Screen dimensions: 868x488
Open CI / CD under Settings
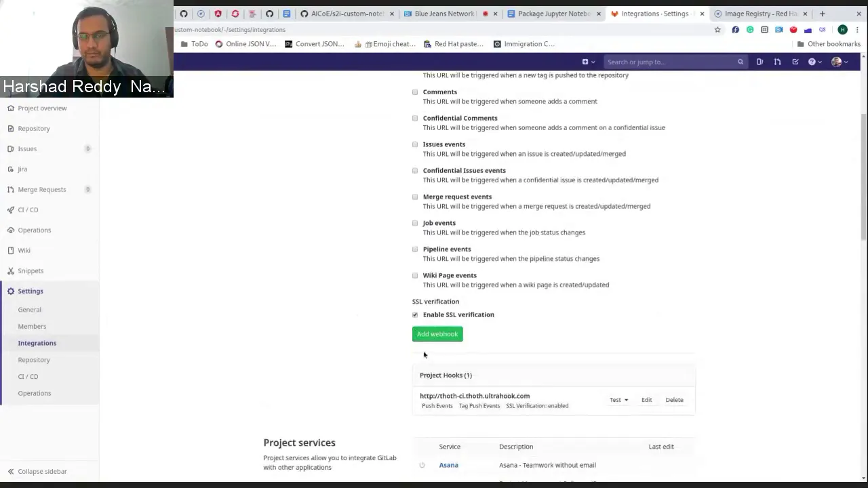pos(28,376)
